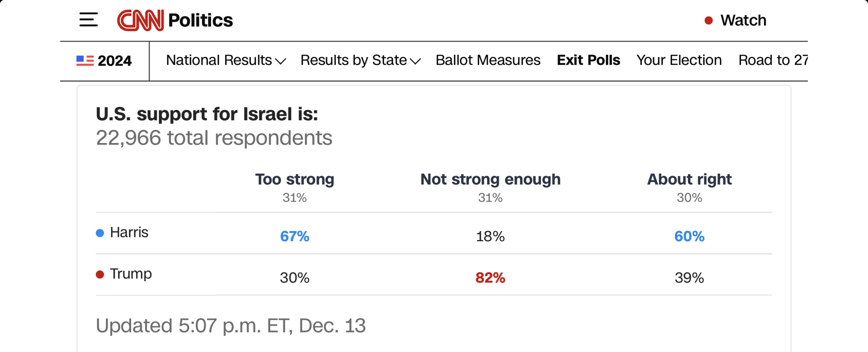Open the hamburger menu icon
The width and height of the screenshot is (868, 352).
tap(89, 20)
